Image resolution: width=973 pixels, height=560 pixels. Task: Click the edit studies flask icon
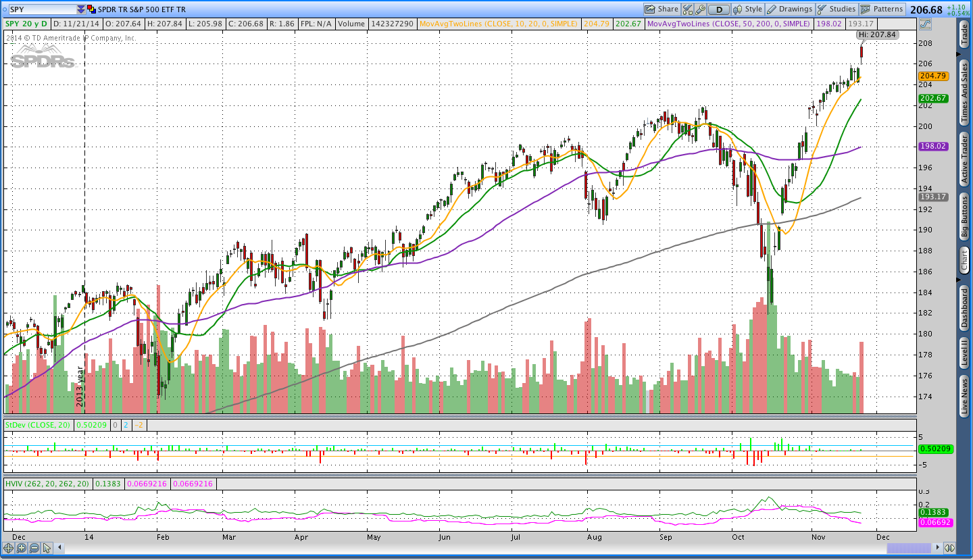coord(688,9)
